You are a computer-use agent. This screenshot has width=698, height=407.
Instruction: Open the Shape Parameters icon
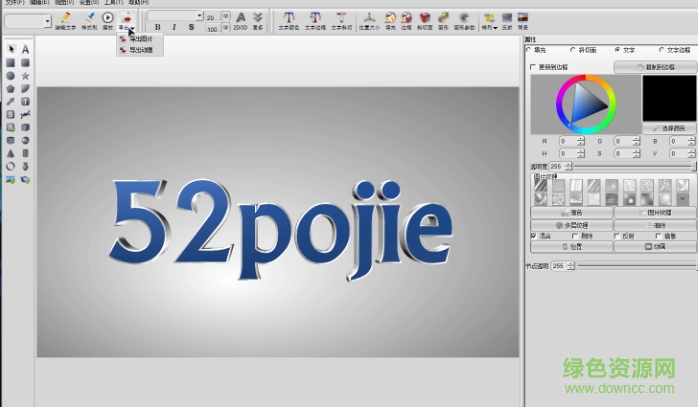tap(464, 18)
